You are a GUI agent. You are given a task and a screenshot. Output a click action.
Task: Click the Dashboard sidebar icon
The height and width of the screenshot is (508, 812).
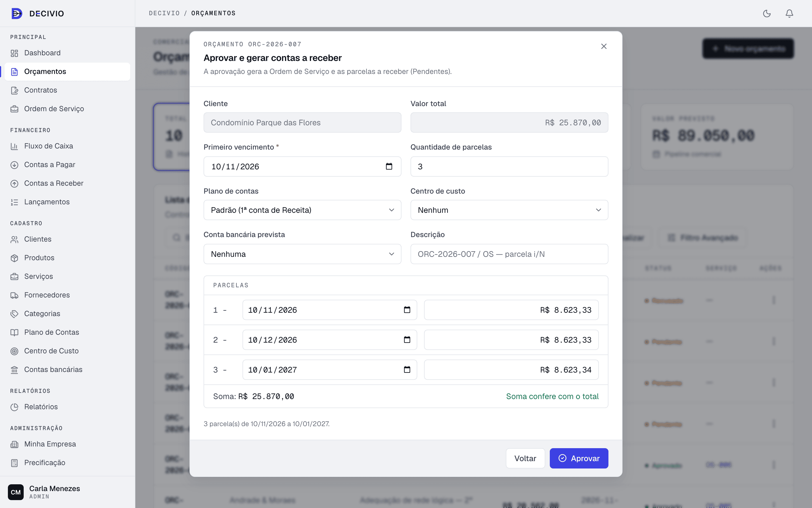(x=14, y=53)
